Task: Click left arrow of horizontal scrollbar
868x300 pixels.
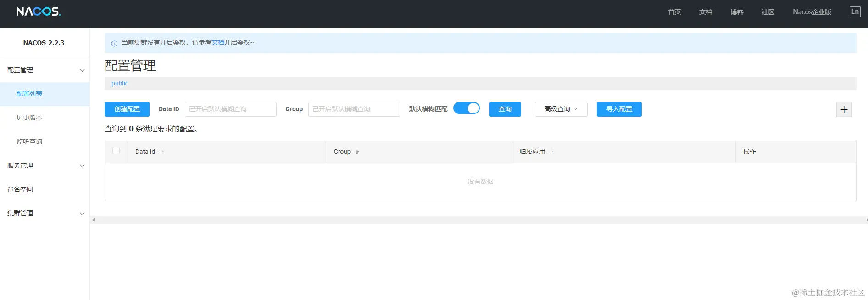Action: tap(94, 220)
